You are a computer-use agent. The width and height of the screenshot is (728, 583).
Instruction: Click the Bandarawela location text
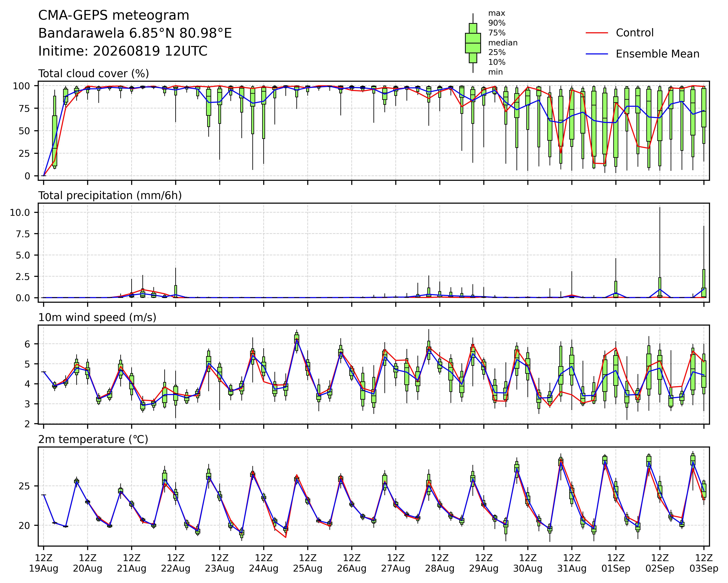135,33
